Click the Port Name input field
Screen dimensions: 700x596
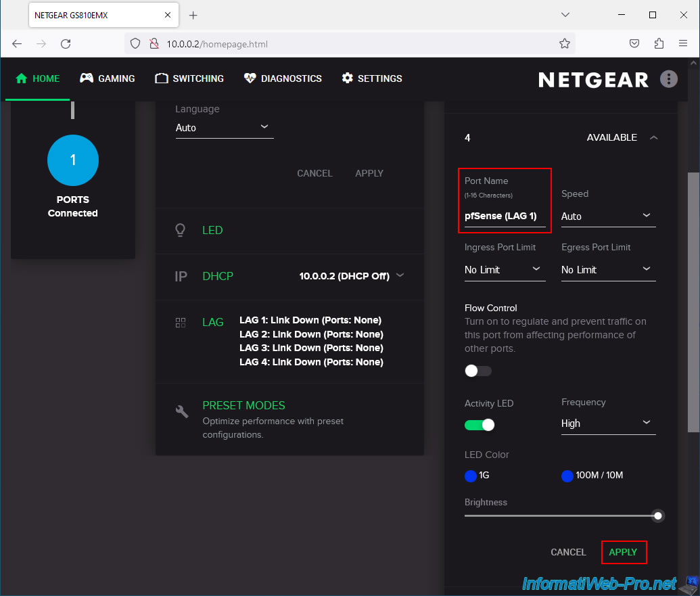click(505, 216)
